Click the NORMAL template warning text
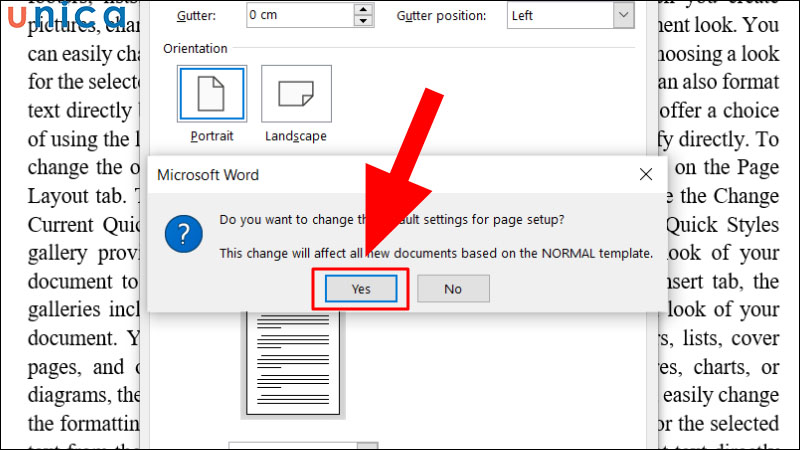Viewport: 800px width, 450px height. (436, 254)
